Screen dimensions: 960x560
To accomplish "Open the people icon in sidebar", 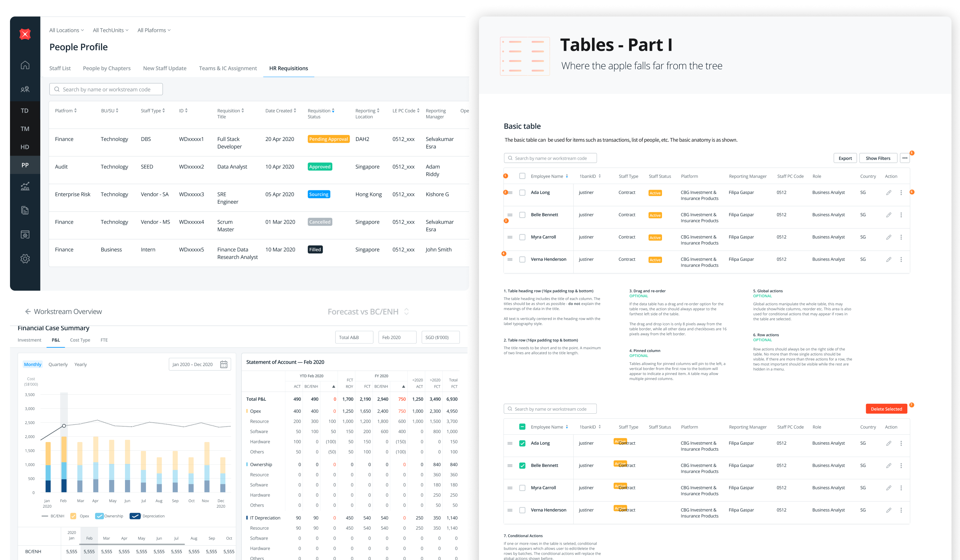I will pos(25,89).
